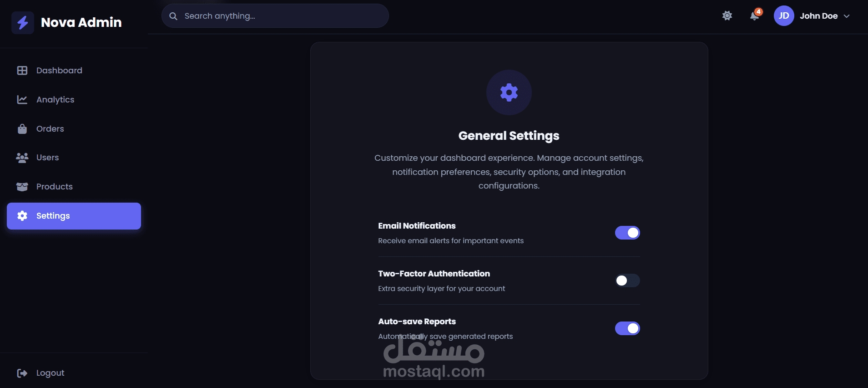The height and width of the screenshot is (388, 868).
Task: Disable the Email Notifications toggle
Action: pyautogui.click(x=627, y=233)
